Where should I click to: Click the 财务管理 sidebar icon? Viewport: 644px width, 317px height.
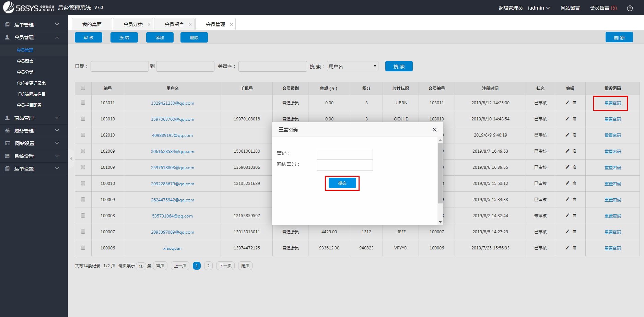tap(7, 130)
